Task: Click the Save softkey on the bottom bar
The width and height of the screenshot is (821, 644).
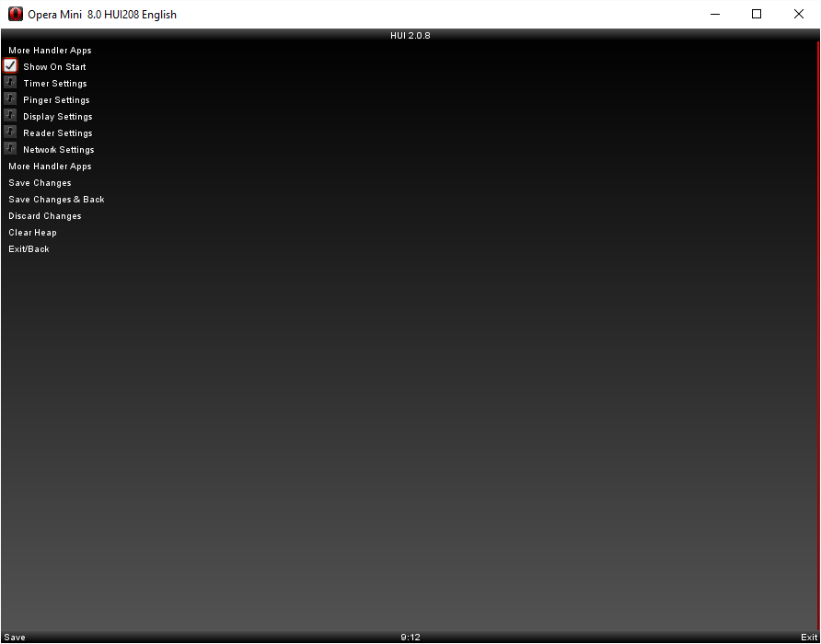Action: coord(15,638)
